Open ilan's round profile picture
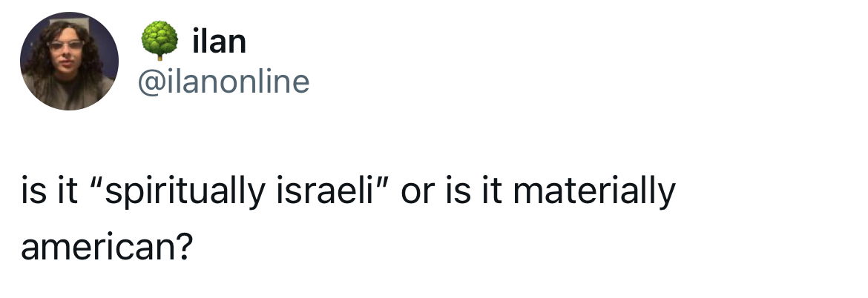This screenshot has height=298, width=868. [x=69, y=61]
